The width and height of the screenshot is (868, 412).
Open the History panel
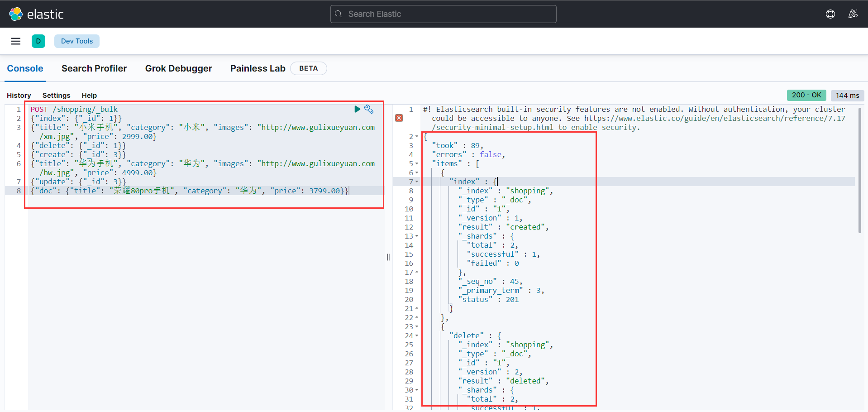(19, 96)
